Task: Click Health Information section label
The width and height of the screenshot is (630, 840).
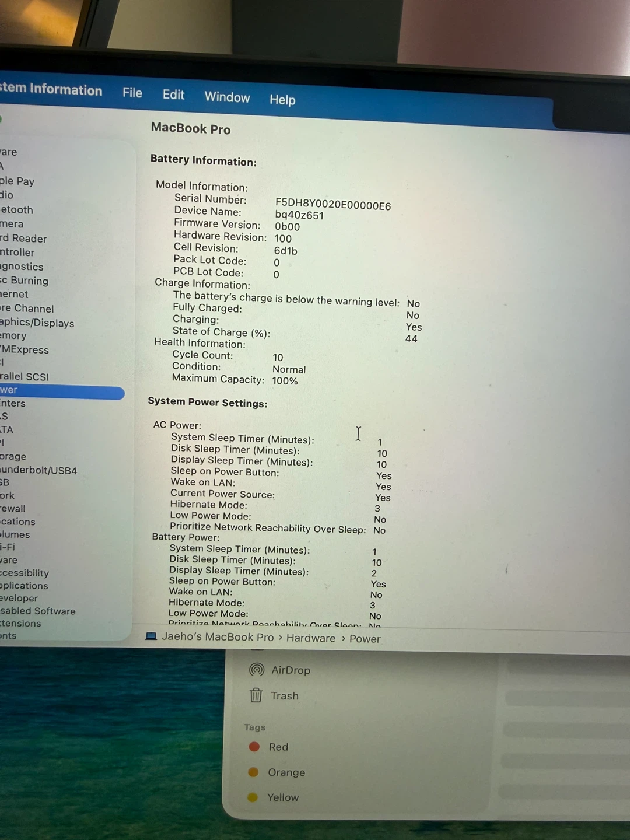Action: (x=199, y=343)
